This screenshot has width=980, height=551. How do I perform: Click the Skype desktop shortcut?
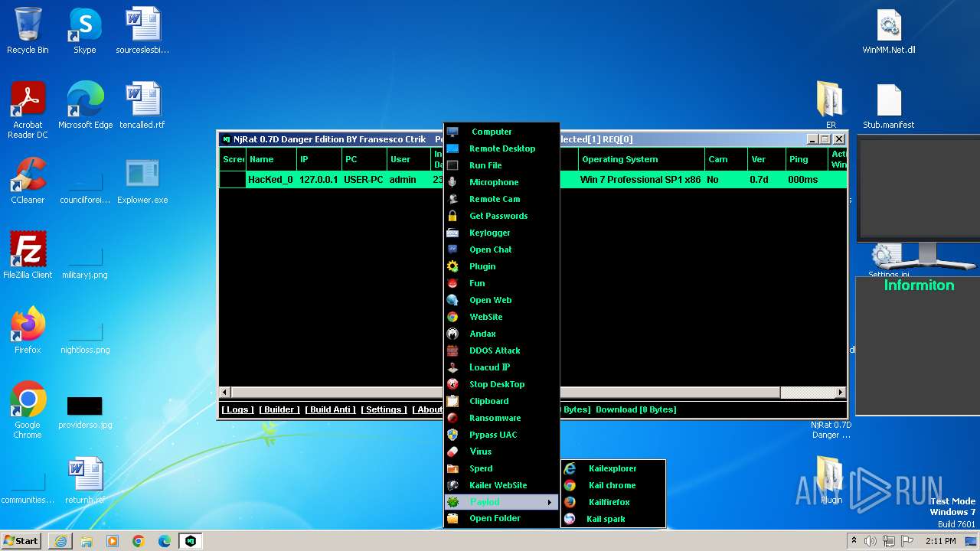pos(84,31)
